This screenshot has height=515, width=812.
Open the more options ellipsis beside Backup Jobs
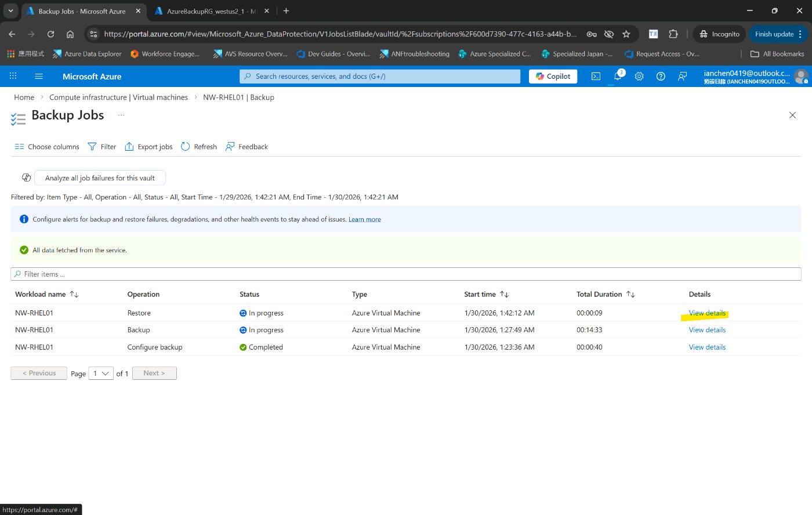coord(121,115)
